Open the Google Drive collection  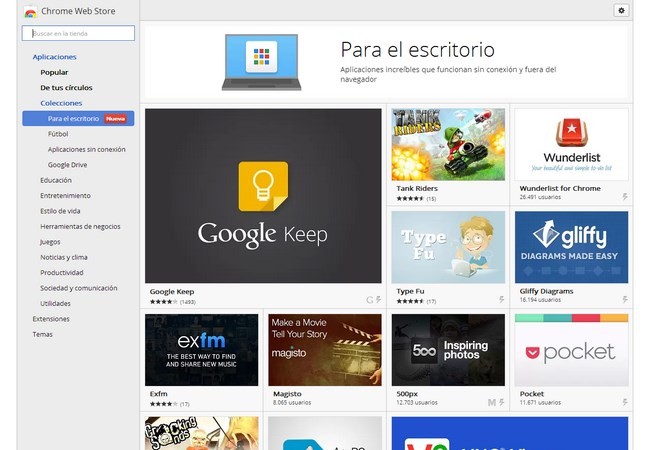(67, 165)
